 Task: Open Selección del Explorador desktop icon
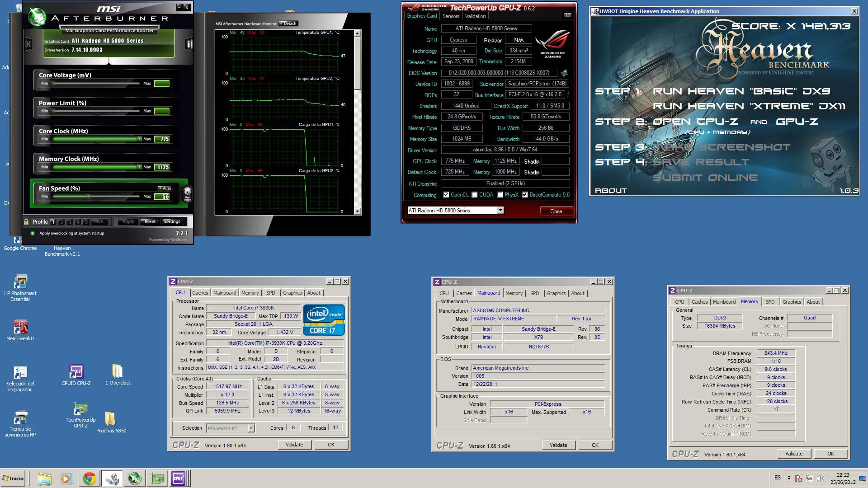pyautogui.click(x=20, y=379)
